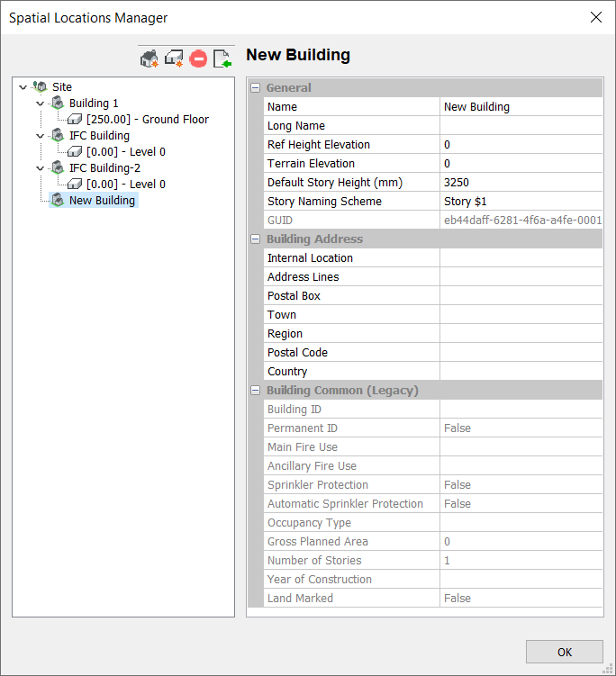Collapse the IFC Building-2 tree node
The width and height of the screenshot is (616, 676).
(40, 168)
